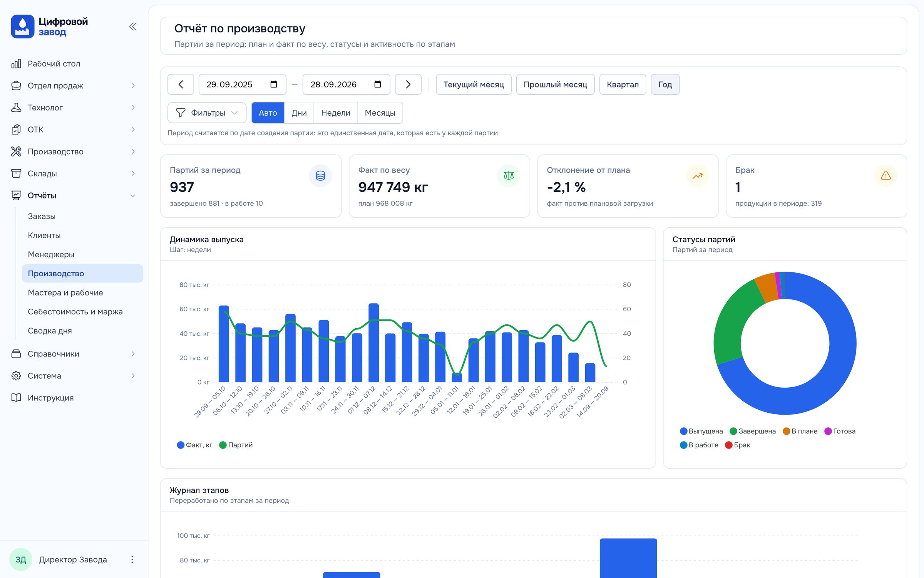Viewport: 924px width, 578px height.
Task: Toggle the В работе status in donut legend
Action: [699, 445]
